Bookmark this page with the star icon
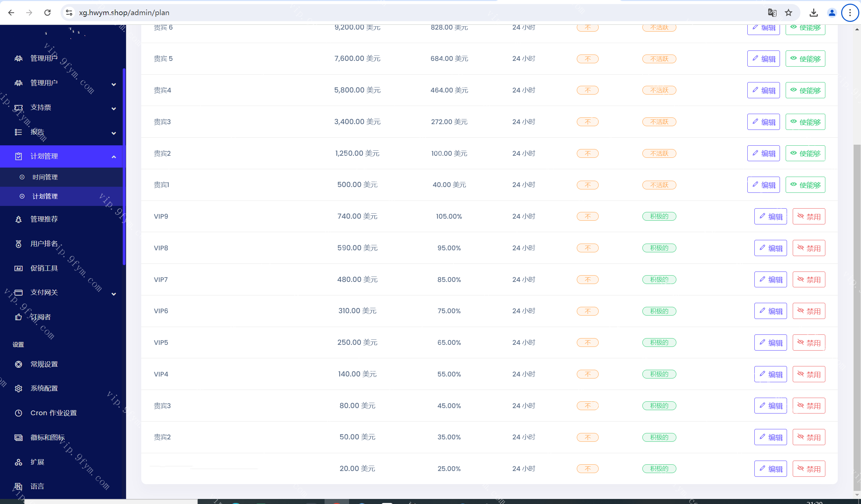 pos(789,13)
